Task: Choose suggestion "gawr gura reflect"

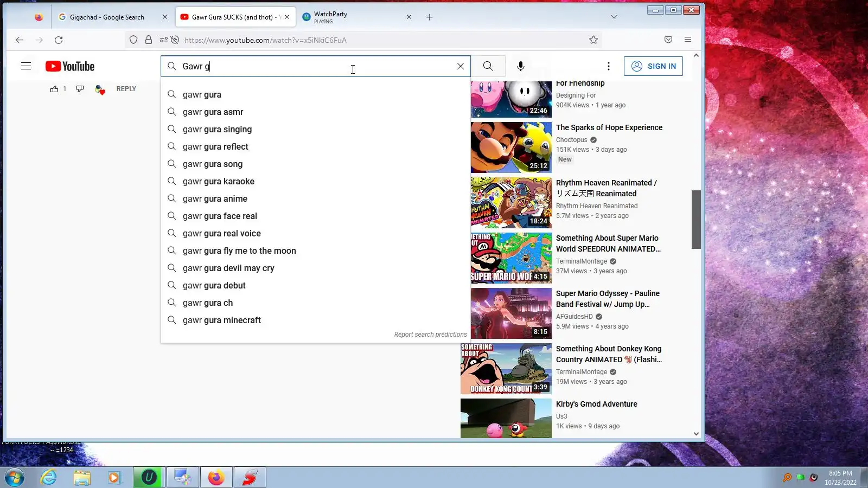Action: click(316, 146)
